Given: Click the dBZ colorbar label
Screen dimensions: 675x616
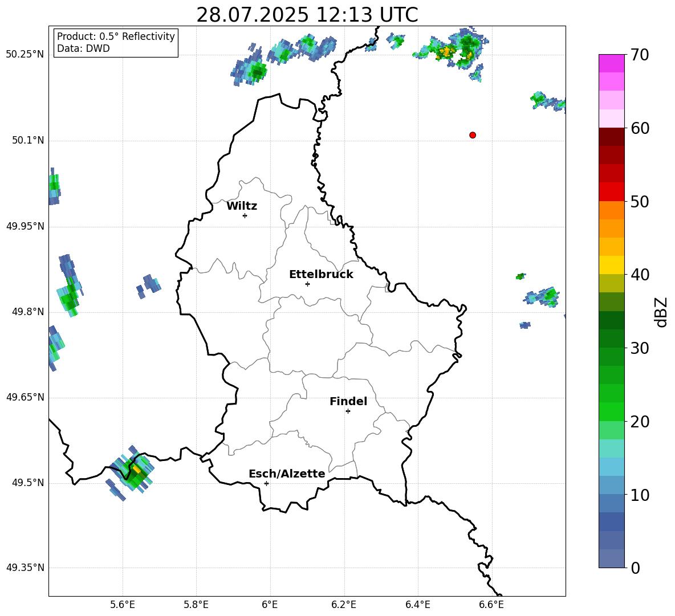Looking at the screenshot, I should tap(661, 312).
